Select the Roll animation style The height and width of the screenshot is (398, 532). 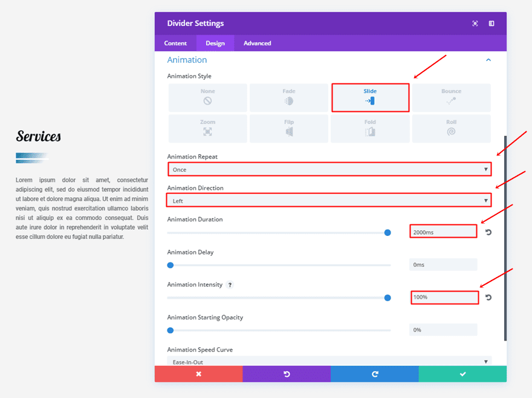pos(451,128)
